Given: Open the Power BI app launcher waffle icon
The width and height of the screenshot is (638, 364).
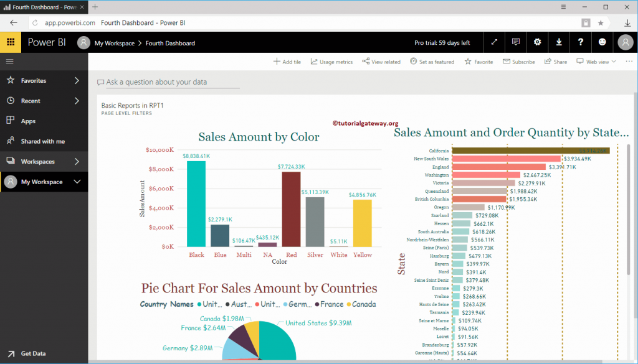Looking at the screenshot, I should pyautogui.click(x=10, y=42).
